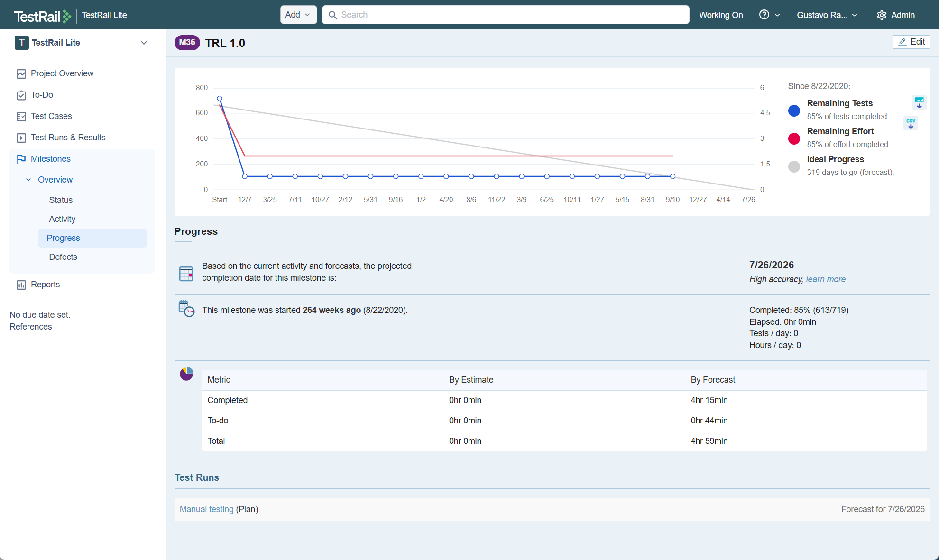
Task: Expand the TestRail Lite project switcher
Action: coord(144,43)
